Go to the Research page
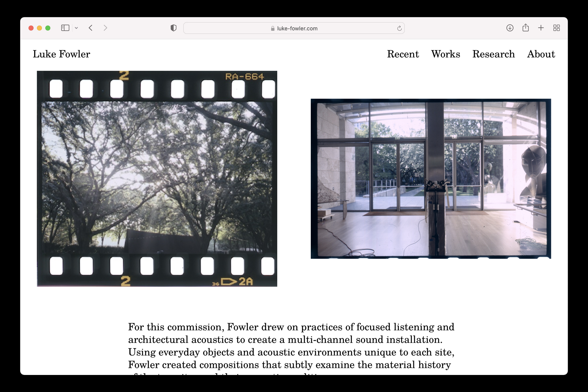 [x=493, y=54]
